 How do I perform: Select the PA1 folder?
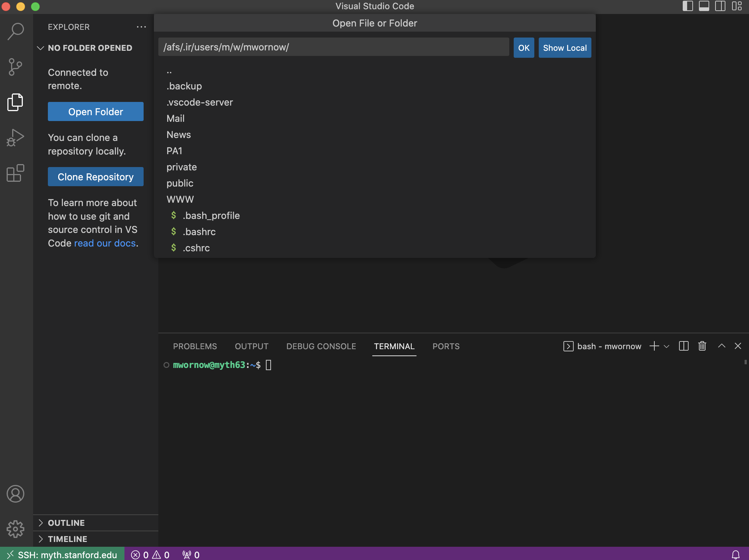(x=374, y=151)
